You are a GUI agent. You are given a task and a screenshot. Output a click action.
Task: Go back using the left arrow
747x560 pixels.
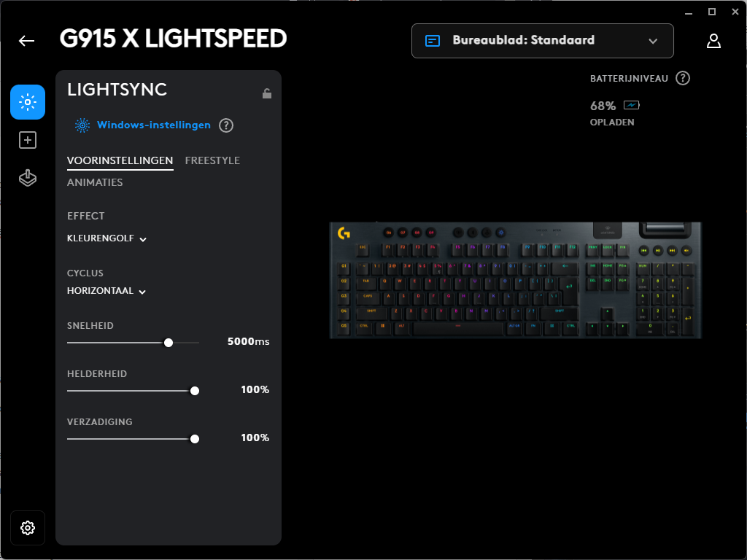(x=27, y=41)
